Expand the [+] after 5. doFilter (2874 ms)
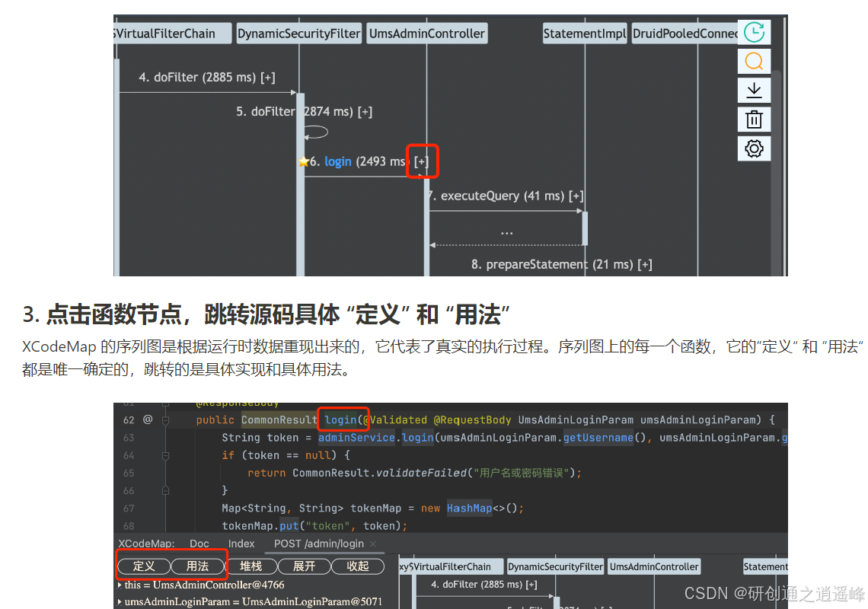Image resolution: width=868 pixels, height=609 pixels. (365, 112)
